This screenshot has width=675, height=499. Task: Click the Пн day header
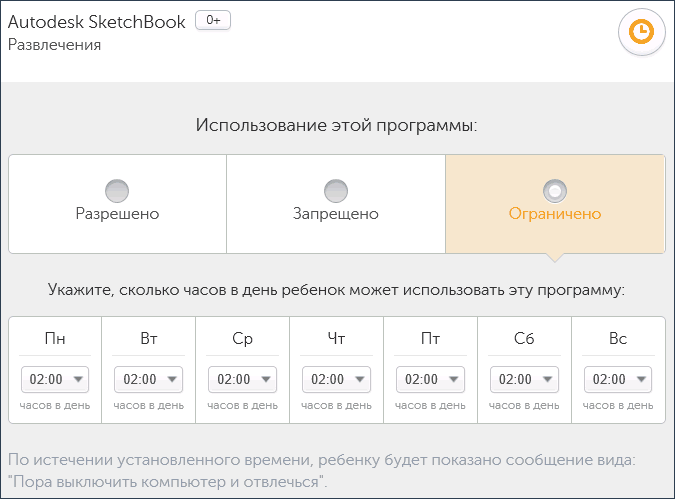pos(55,339)
